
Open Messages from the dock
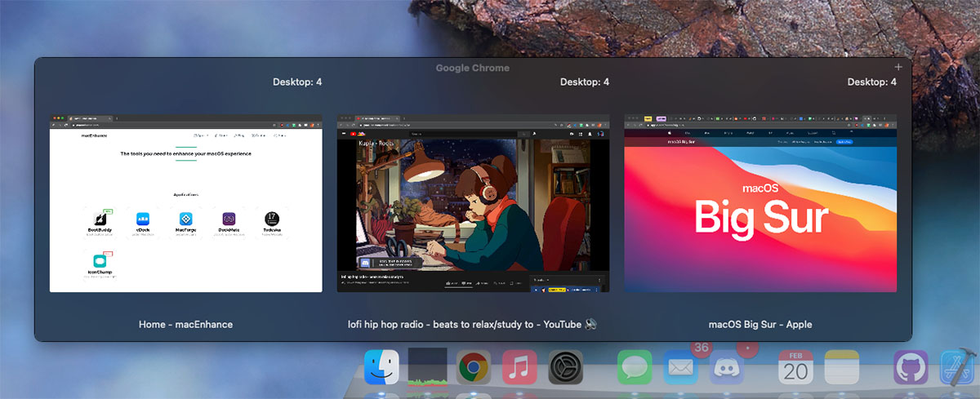tap(635, 367)
